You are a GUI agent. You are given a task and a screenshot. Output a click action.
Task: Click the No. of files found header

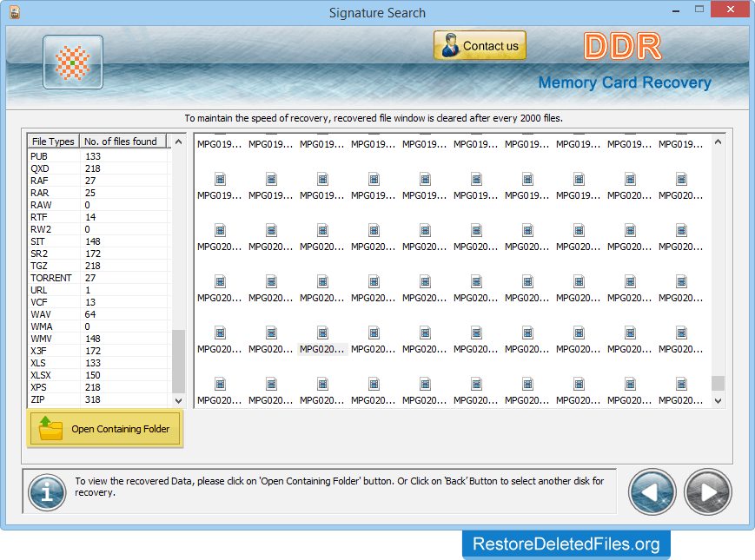123,142
